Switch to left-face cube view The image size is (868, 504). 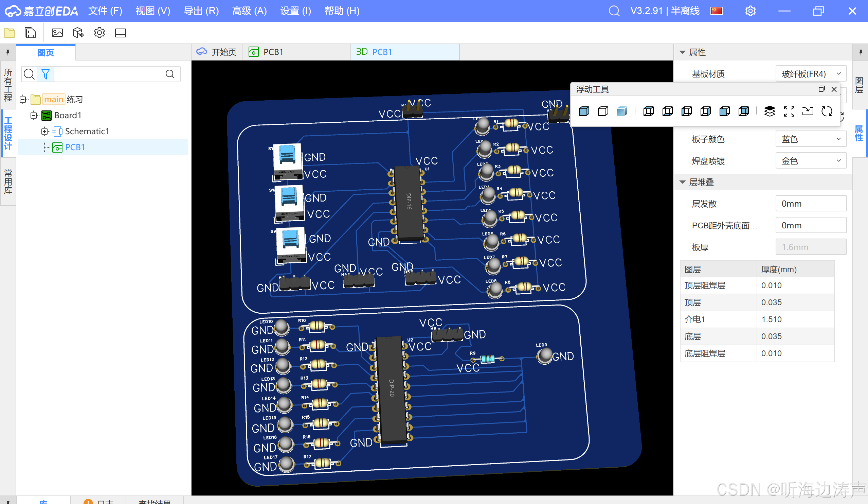coord(686,111)
